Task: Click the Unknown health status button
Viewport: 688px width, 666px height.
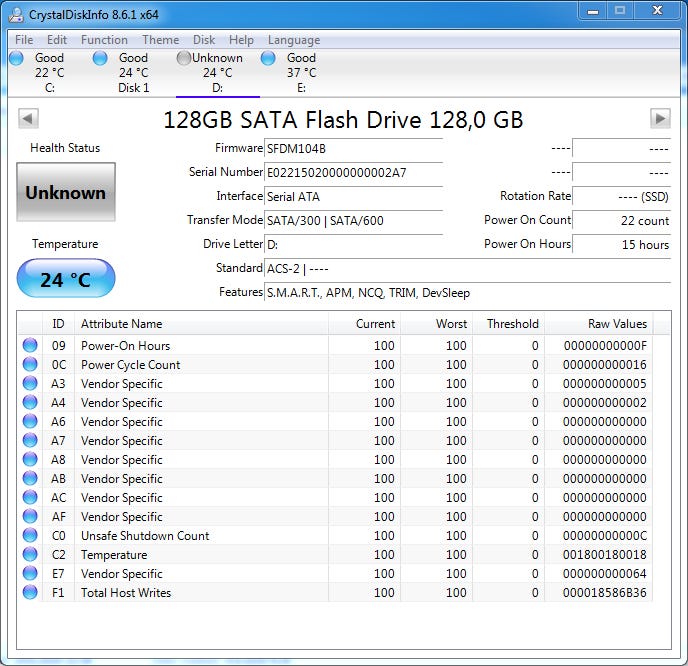Action: click(66, 192)
